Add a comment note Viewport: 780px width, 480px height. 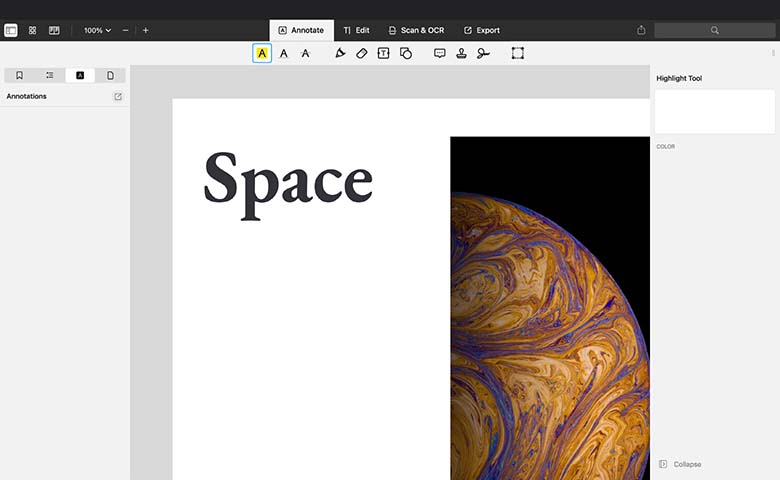point(440,53)
